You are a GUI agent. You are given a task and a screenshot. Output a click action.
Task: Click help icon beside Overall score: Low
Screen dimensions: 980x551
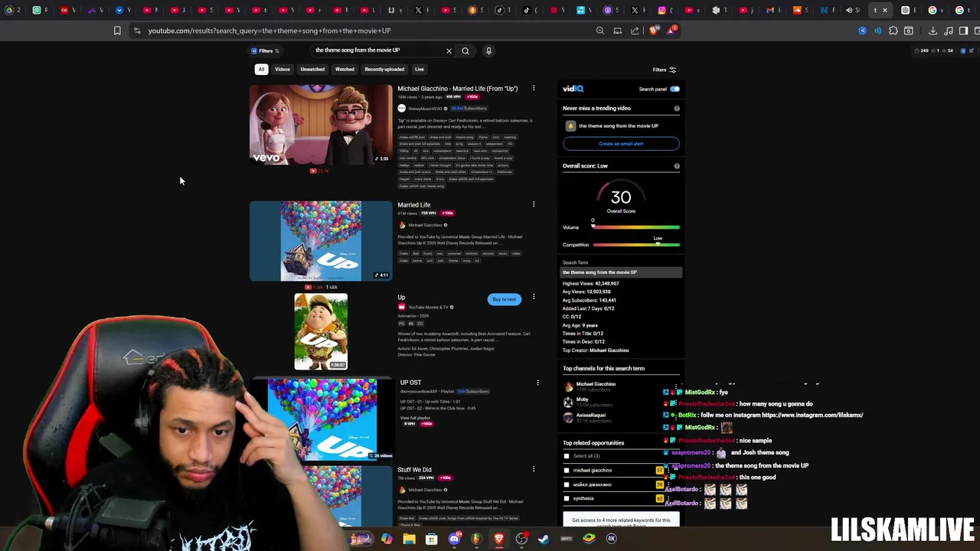click(x=677, y=165)
